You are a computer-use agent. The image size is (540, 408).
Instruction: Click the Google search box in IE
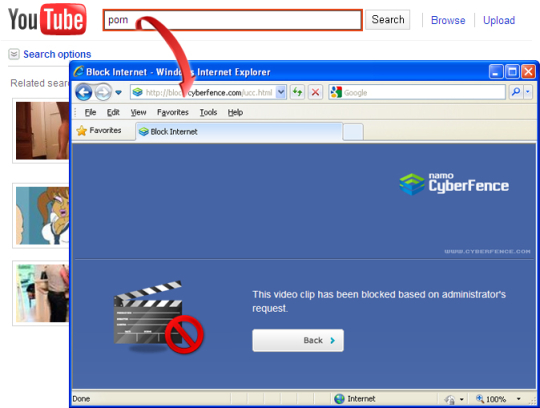[417, 92]
